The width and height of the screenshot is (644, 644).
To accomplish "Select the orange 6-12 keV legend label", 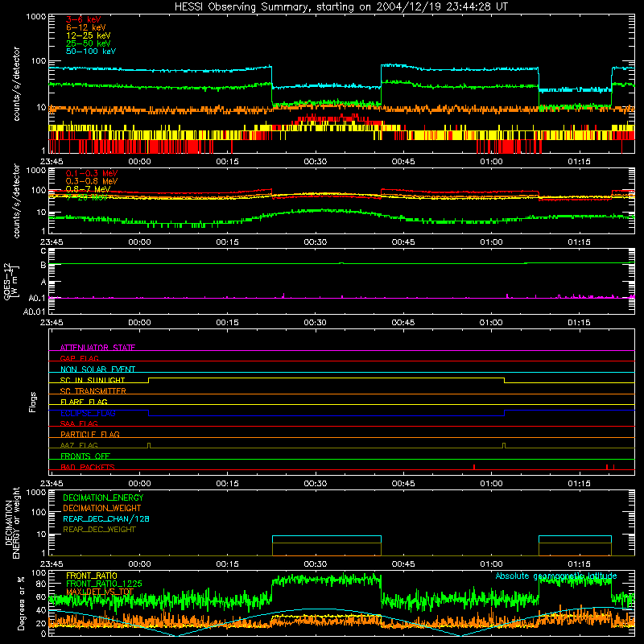I will pyautogui.click(x=85, y=27).
